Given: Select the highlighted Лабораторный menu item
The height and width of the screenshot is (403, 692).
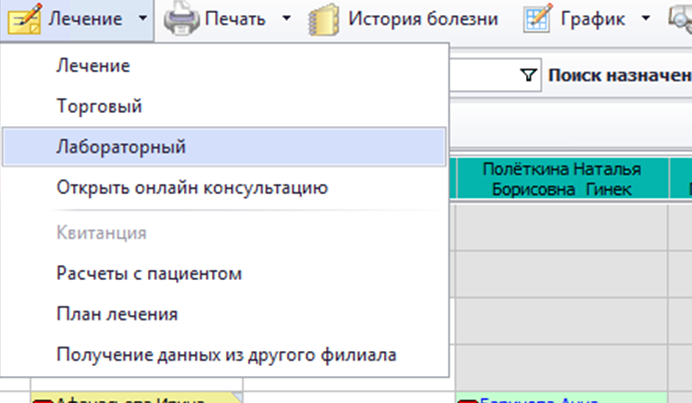Looking at the screenshot, I should (x=120, y=146).
